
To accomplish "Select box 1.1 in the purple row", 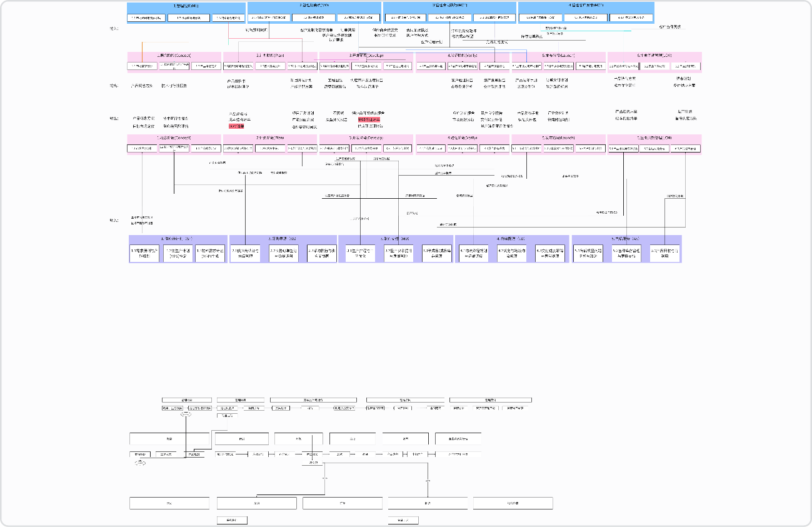I will click(144, 253).
